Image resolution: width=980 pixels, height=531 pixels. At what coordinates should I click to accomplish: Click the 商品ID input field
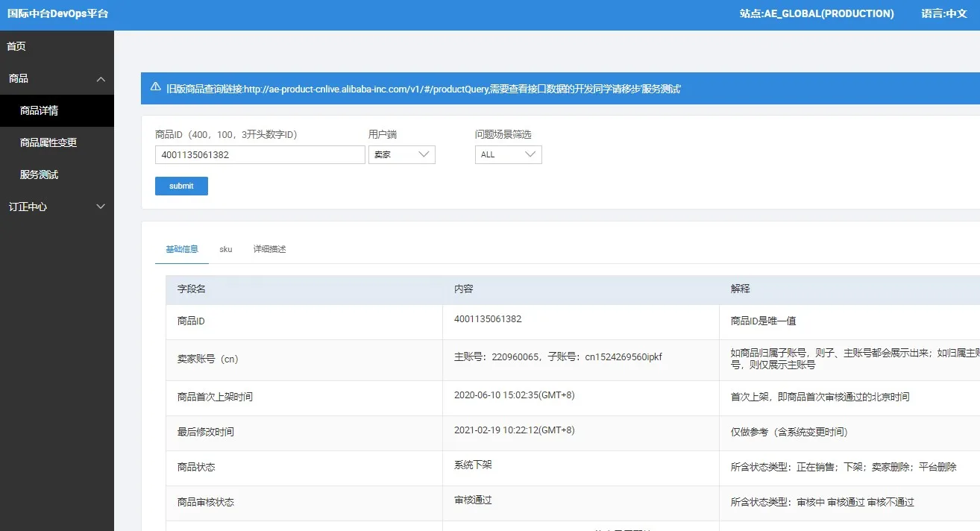tap(260, 154)
